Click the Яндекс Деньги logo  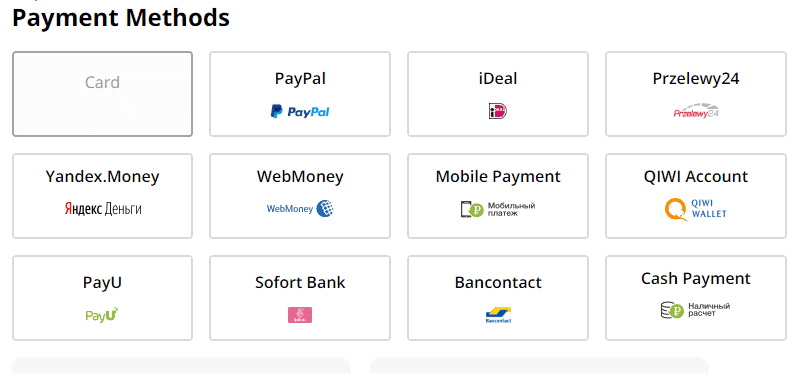[103, 209]
